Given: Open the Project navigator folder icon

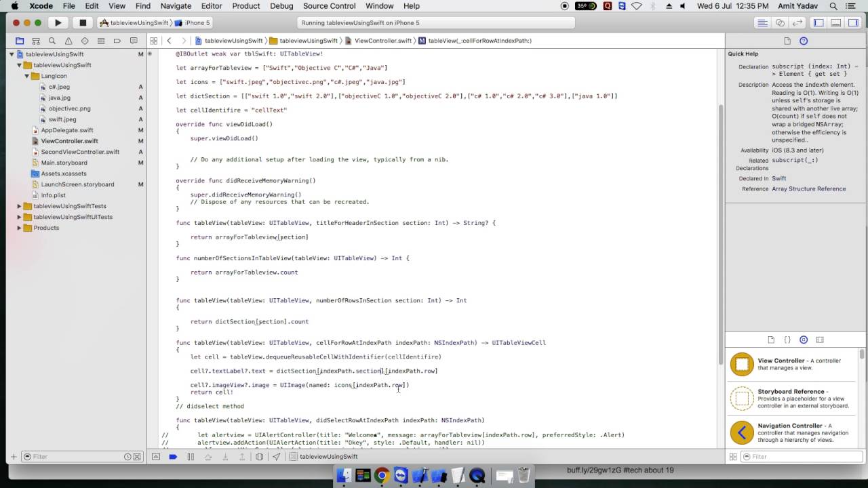Looking at the screenshot, I should [x=20, y=41].
